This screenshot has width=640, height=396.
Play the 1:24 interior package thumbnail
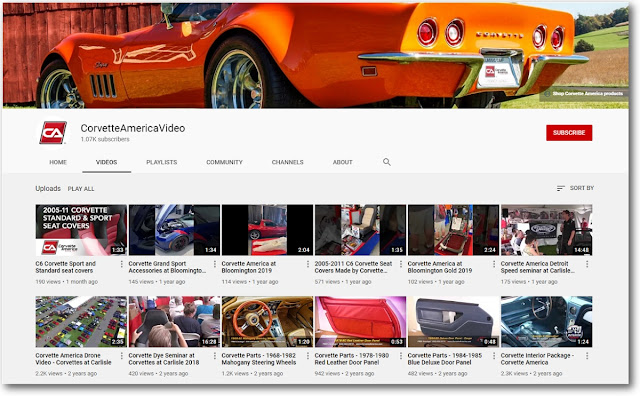pos(547,322)
